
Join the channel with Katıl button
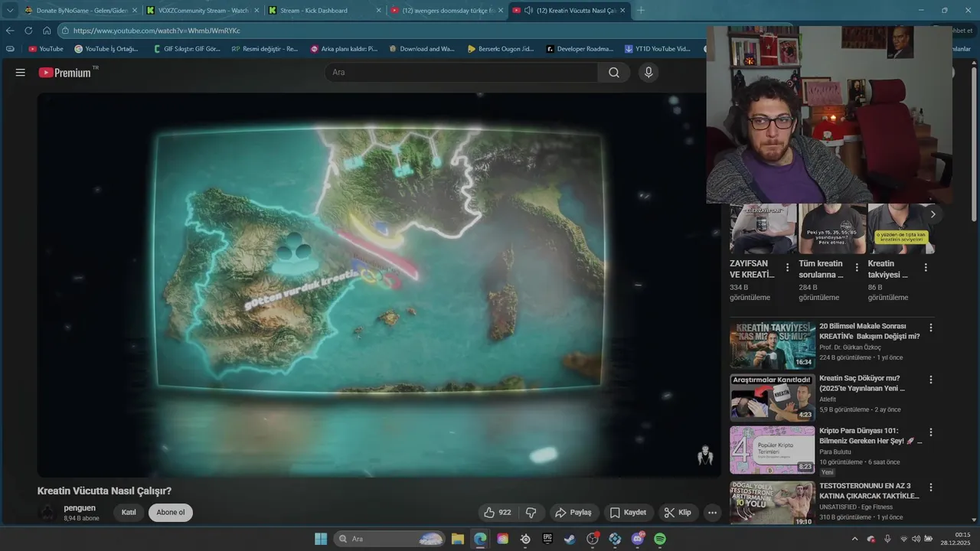[129, 513]
